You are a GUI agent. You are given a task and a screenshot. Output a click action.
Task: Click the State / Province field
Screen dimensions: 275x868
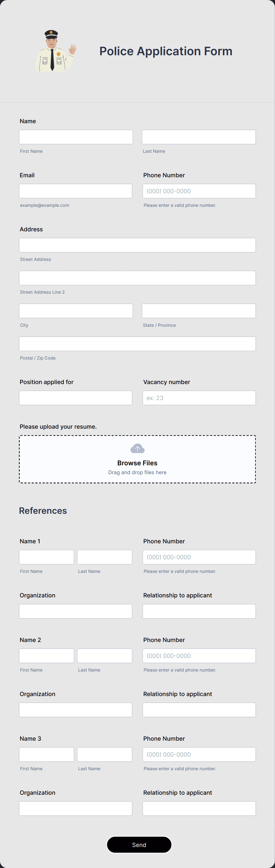point(199,311)
